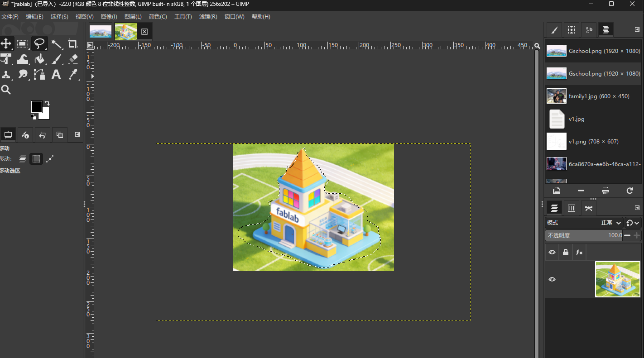The image size is (644, 358).
Task: Pick the Fuzzy Select magic wand tool
Action: click(57, 43)
